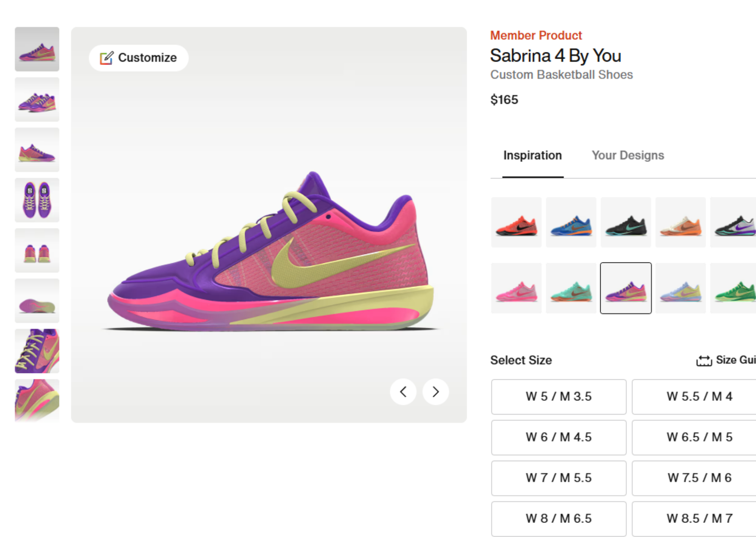
Task: View the pair of shoes angled thumbnail
Action: tap(37, 100)
